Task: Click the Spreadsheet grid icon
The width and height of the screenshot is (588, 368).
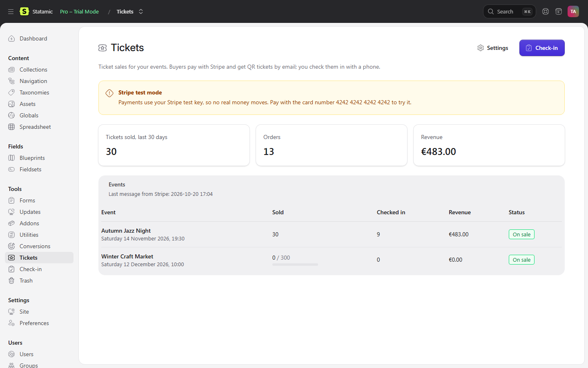Action: 11,127
